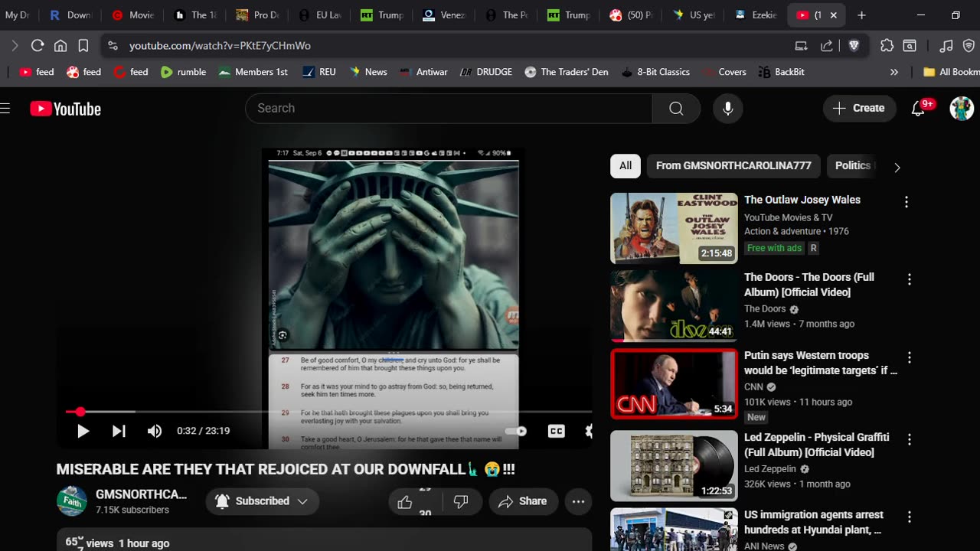Open YouTube notifications bell
The image size is (980, 551).
point(919,108)
